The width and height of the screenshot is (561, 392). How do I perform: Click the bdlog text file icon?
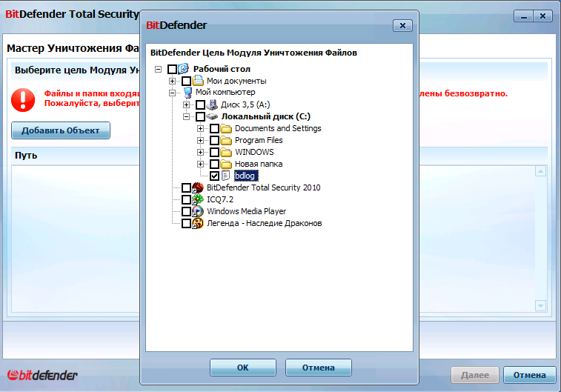225,176
